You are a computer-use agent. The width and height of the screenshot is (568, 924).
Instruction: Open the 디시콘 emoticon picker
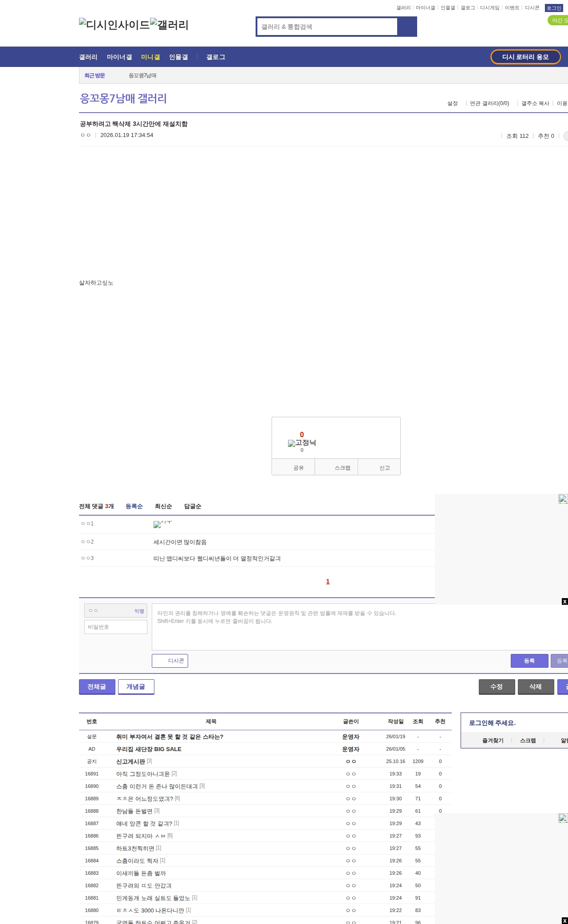[x=170, y=661]
